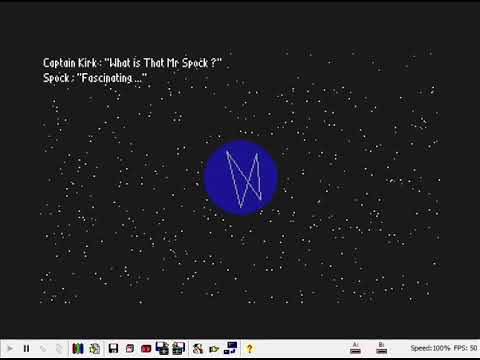Click the Speed:100% status text
This screenshot has width=480, height=360.
point(430,348)
